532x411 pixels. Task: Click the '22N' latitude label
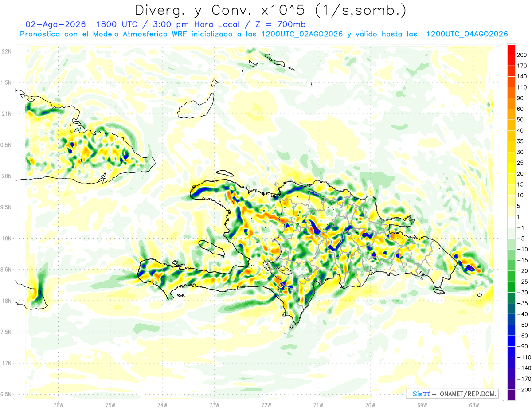point(6,51)
